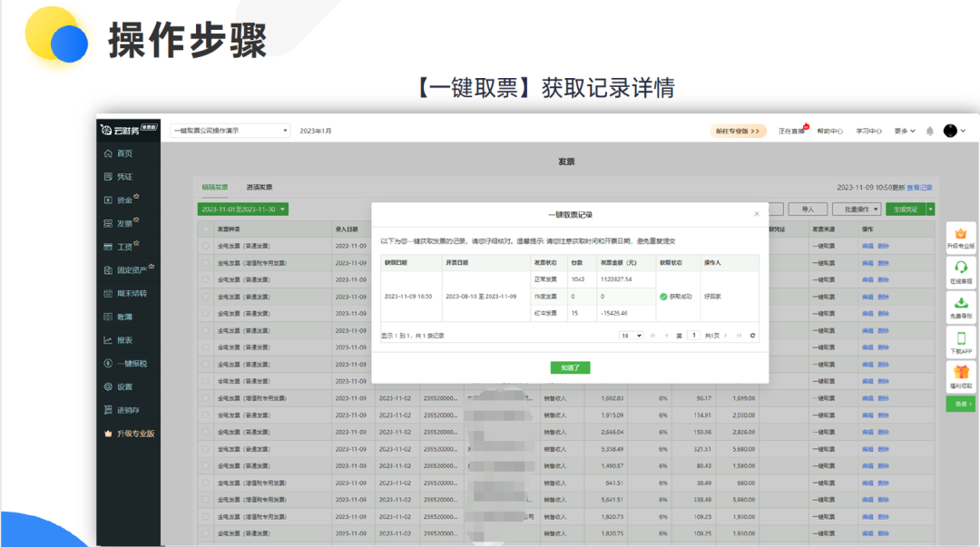The height and width of the screenshot is (547, 980).
Task: Click the refresh icon in the record dialog pager
Action: coord(752,336)
